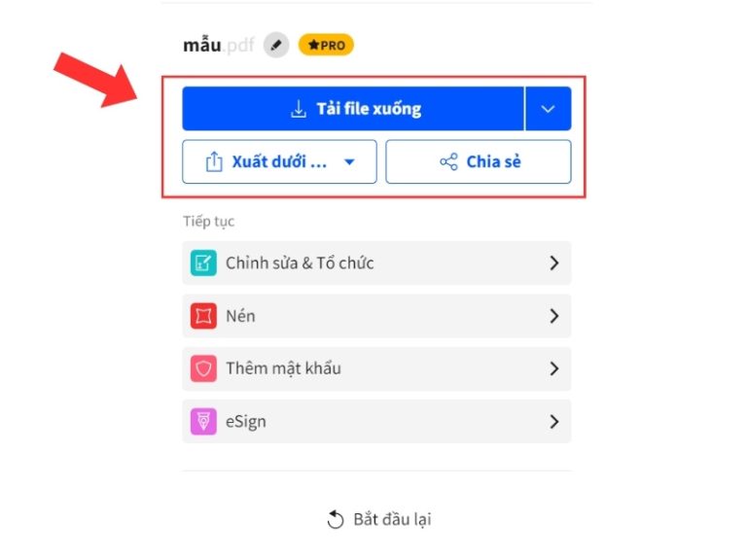Image resolution: width=747 pixels, height=560 pixels.
Task: Click the pink shield Thêm mật khẩu icon
Action: (x=203, y=369)
